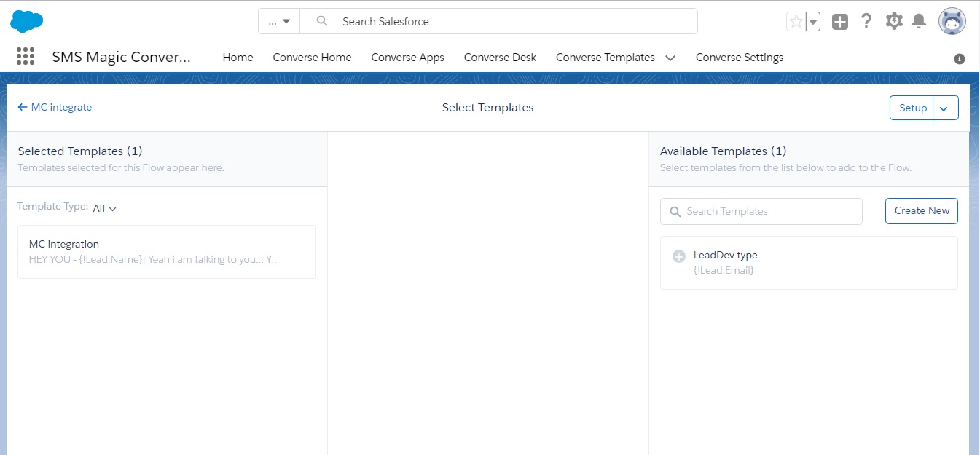Open the notifications bell

[x=919, y=21]
